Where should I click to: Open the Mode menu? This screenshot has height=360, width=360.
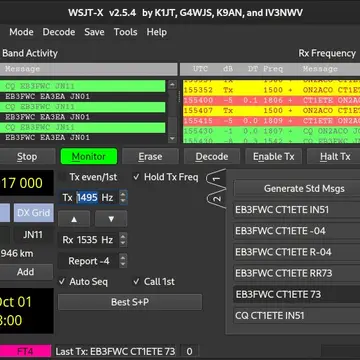(21, 32)
